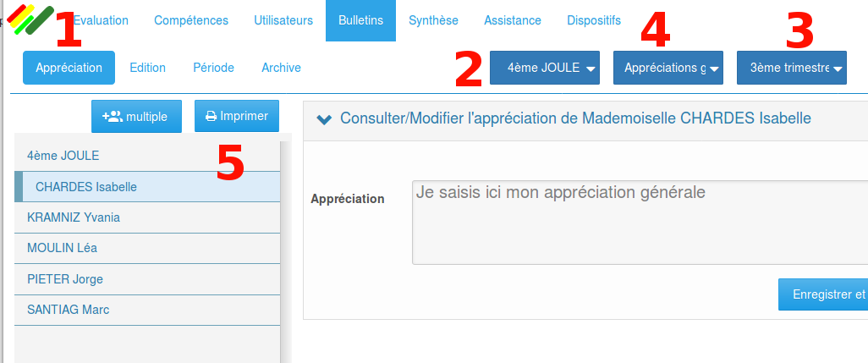Go to the Utilisateurs menu
The height and width of the screenshot is (363, 868).
283,20
